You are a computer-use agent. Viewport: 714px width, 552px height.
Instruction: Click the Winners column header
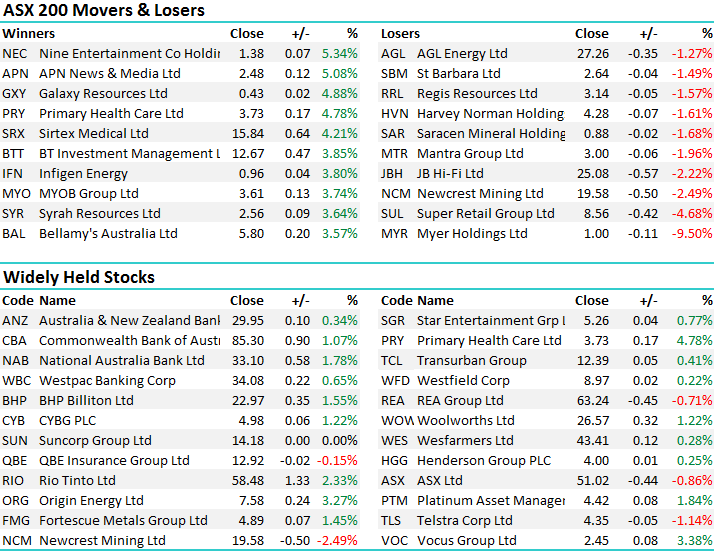[29, 34]
